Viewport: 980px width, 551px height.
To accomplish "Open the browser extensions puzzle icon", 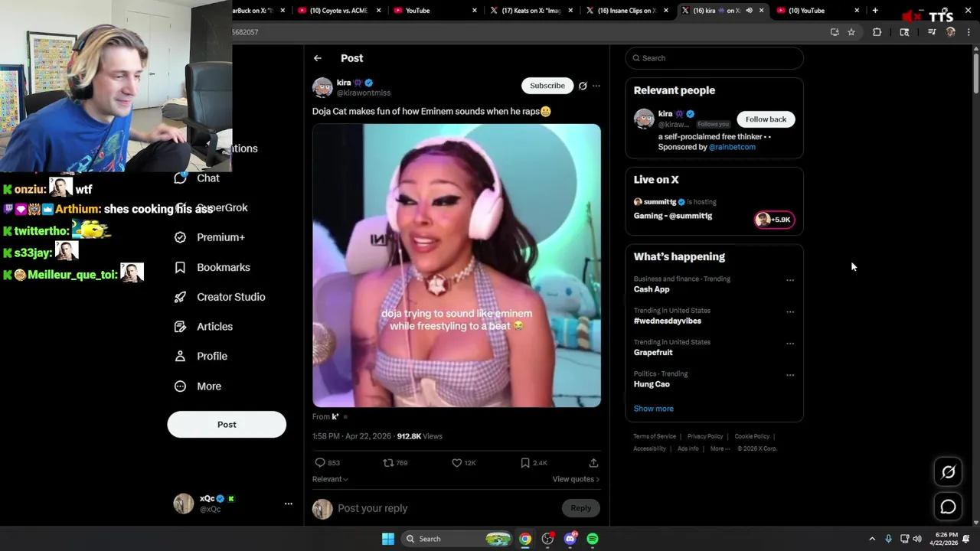I will coord(877,32).
